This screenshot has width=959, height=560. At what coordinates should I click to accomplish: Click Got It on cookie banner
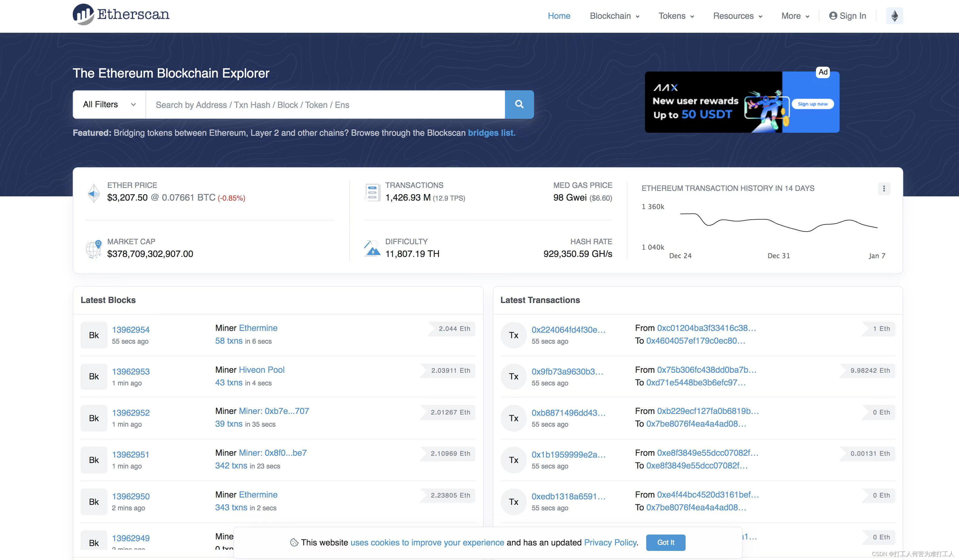(665, 542)
